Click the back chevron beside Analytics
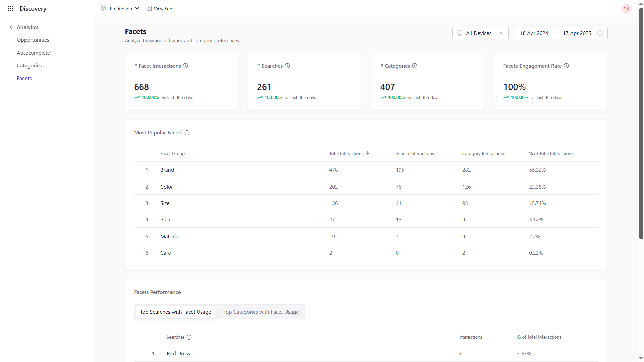 [x=11, y=27]
